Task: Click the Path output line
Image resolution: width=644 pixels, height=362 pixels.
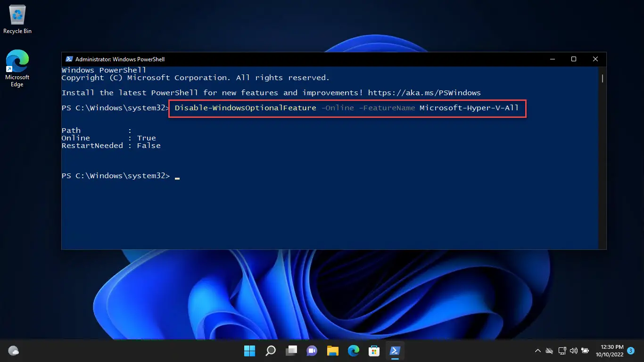Action: tap(97, 131)
